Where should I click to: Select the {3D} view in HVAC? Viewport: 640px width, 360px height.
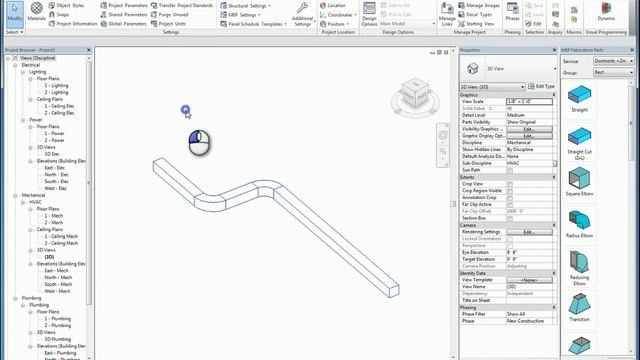49,257
